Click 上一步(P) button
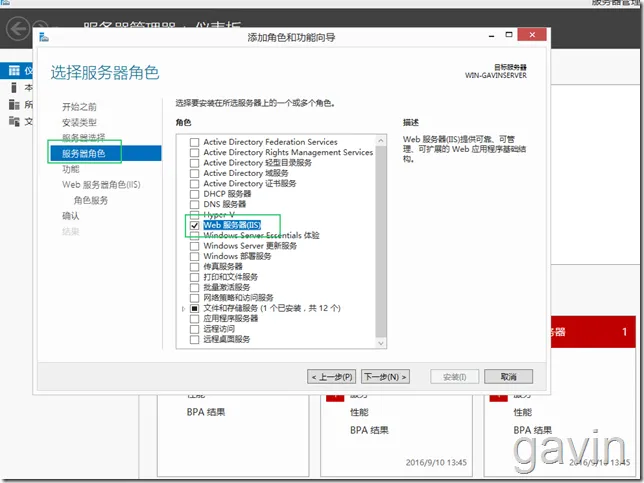Viewport: 644px width, 483px height. pyautogui.click(x=331, y=377)
